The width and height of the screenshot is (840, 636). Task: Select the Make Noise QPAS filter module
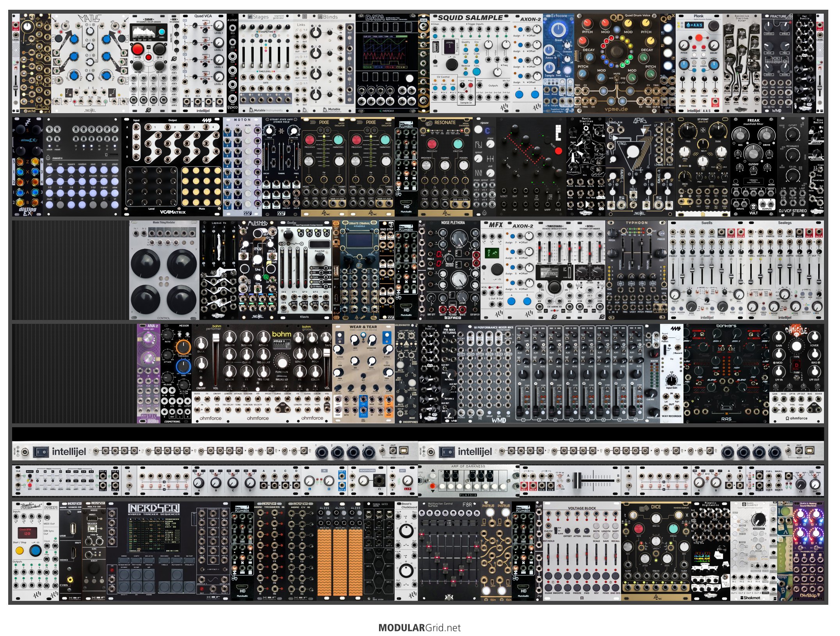pos(640,167)
